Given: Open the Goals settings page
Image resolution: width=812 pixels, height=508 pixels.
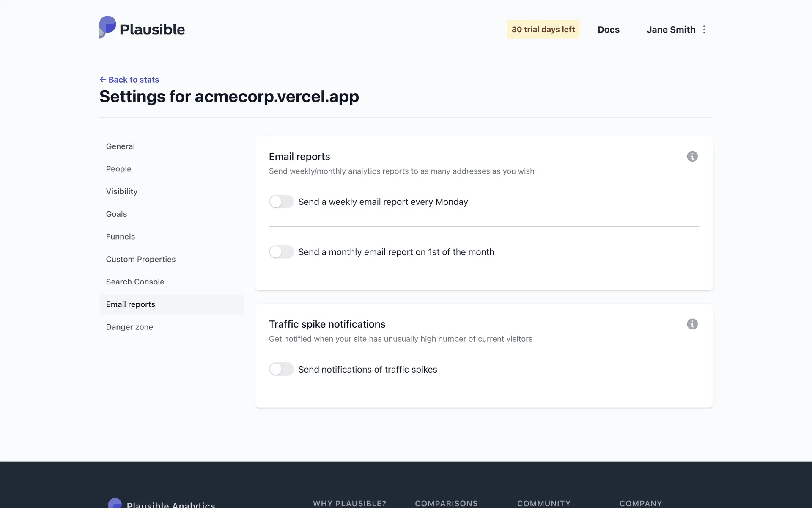Looking at the screenshot, I should tap(117, 214).
